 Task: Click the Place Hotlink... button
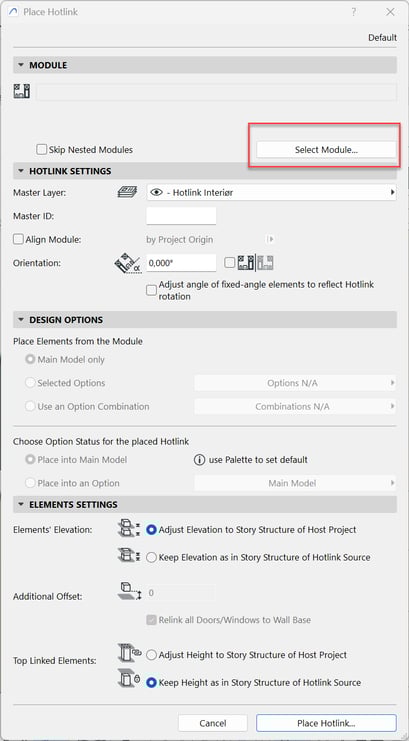(326, 723)
